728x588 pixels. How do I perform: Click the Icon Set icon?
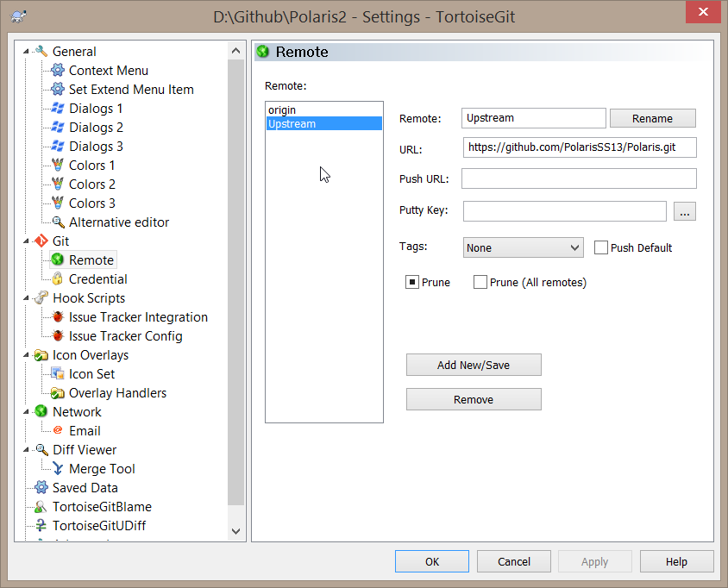pos(58,373)
